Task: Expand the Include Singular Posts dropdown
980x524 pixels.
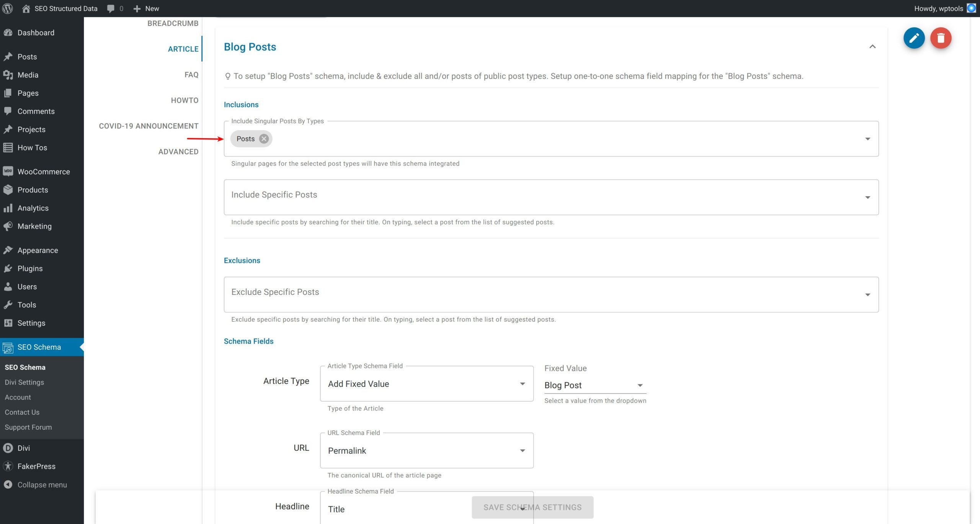Action: coord(867,139)
